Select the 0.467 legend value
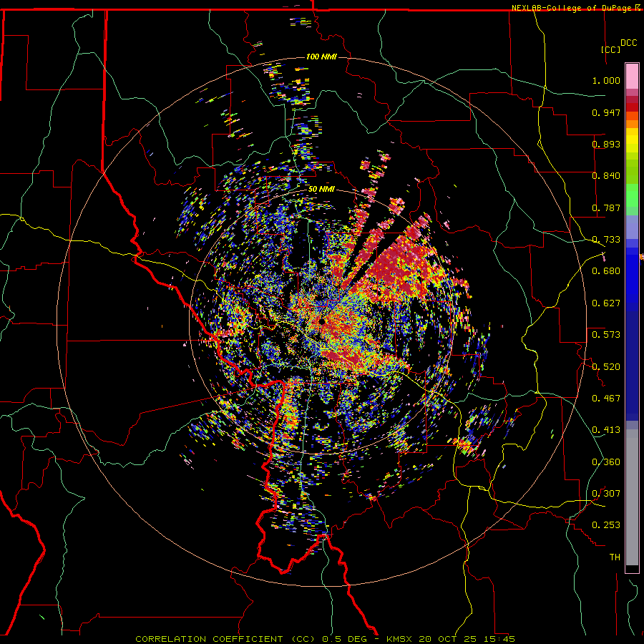 pyautogui.click(x=606, y=398)
